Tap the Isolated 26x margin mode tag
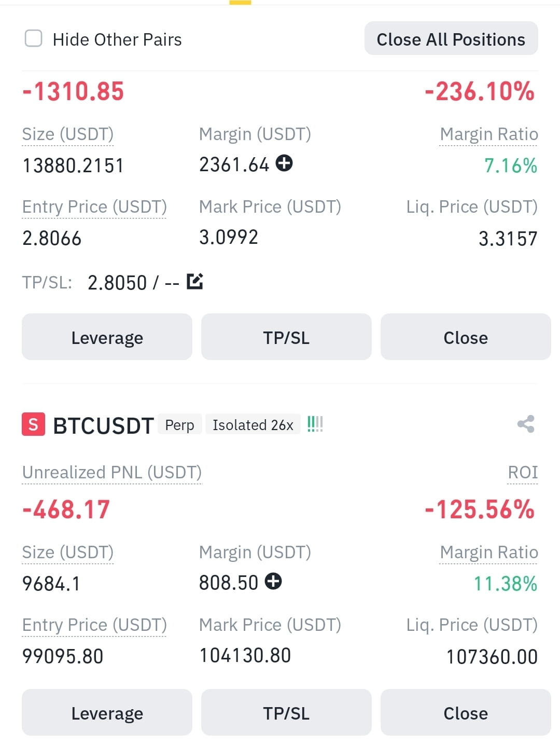The image size is (560, 745). pyautogui.click(x=253, y=425)
